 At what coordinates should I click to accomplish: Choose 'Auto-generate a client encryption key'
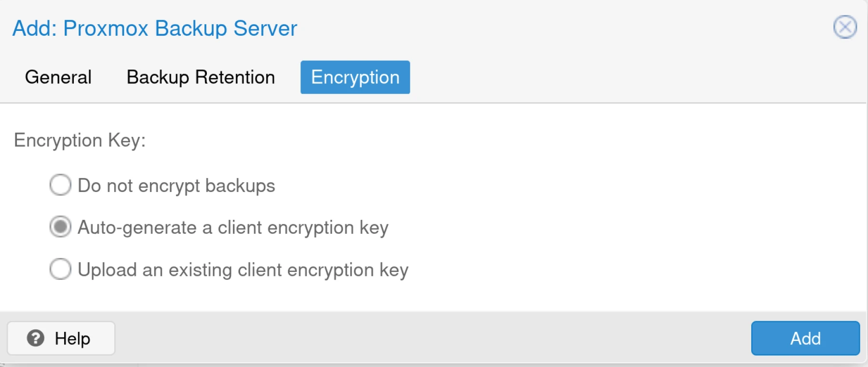[60, 227]
